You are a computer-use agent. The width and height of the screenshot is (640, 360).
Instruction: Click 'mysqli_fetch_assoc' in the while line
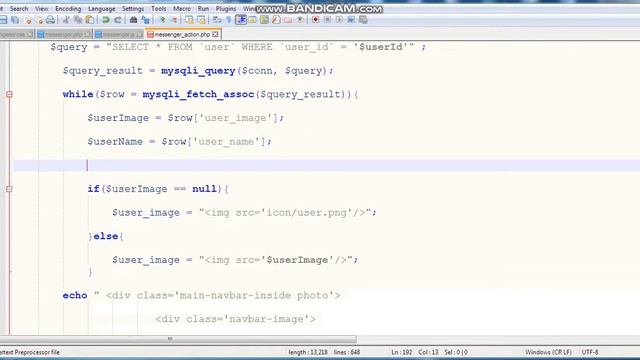[198, 94]
